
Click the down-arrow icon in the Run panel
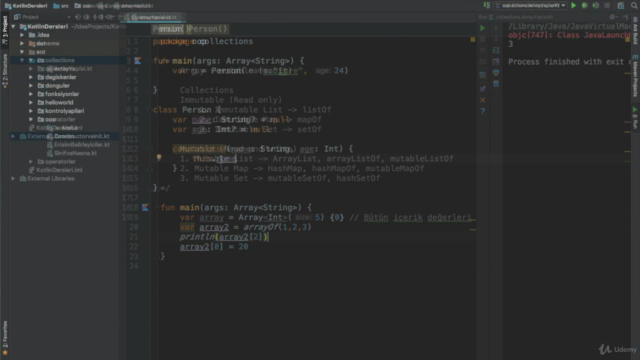[x=496, y=39]
